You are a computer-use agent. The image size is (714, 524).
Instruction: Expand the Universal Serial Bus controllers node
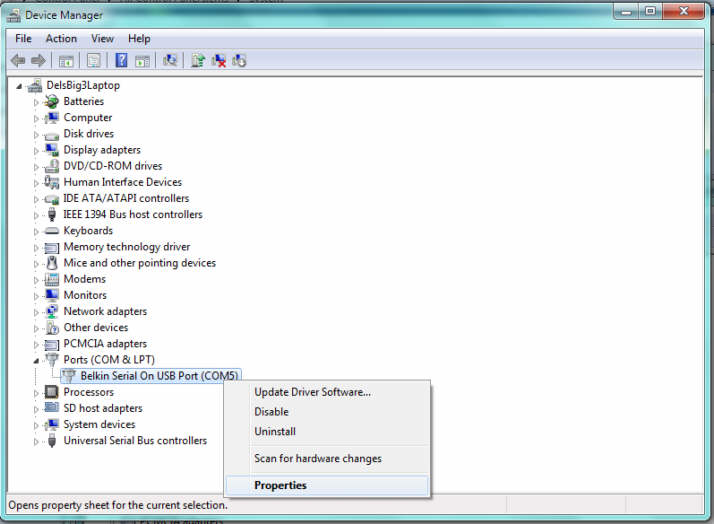[36, 442]
